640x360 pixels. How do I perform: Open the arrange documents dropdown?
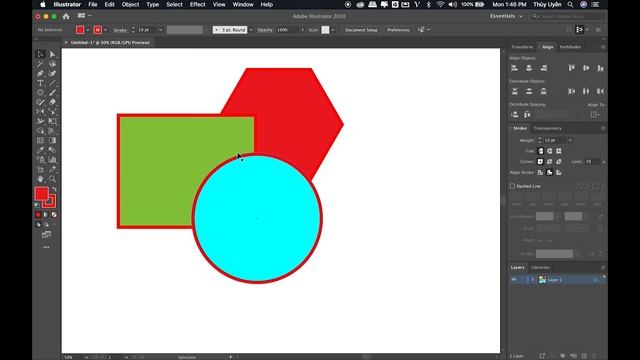coord(84,16)
